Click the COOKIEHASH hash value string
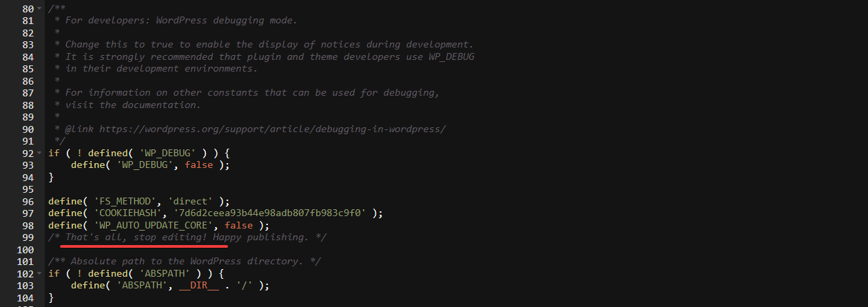Viewport: 868px width, 307px height. [269, 213]
